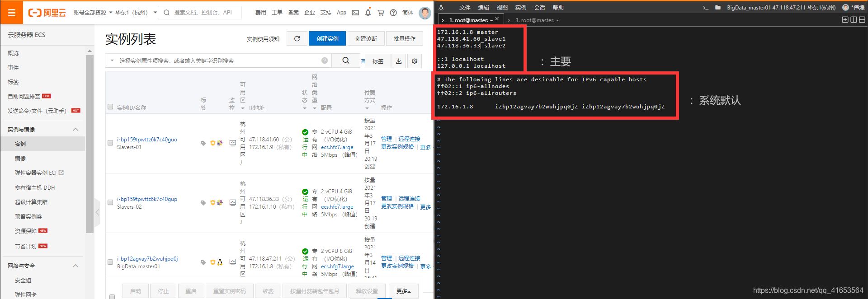Screen dimensions: 868x299
Task: Open the 编辑 terminal menu
Action: click(484, 8)
